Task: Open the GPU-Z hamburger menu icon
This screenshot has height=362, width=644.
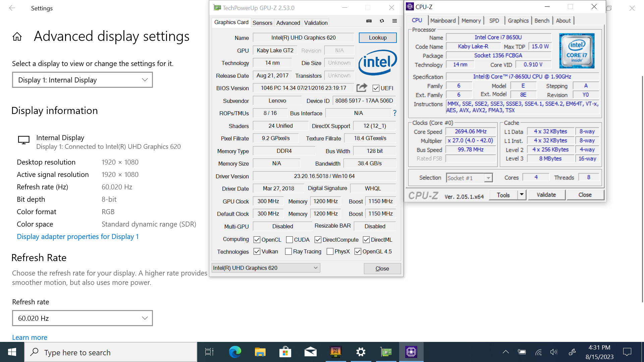Action: (x=394, y=21)
